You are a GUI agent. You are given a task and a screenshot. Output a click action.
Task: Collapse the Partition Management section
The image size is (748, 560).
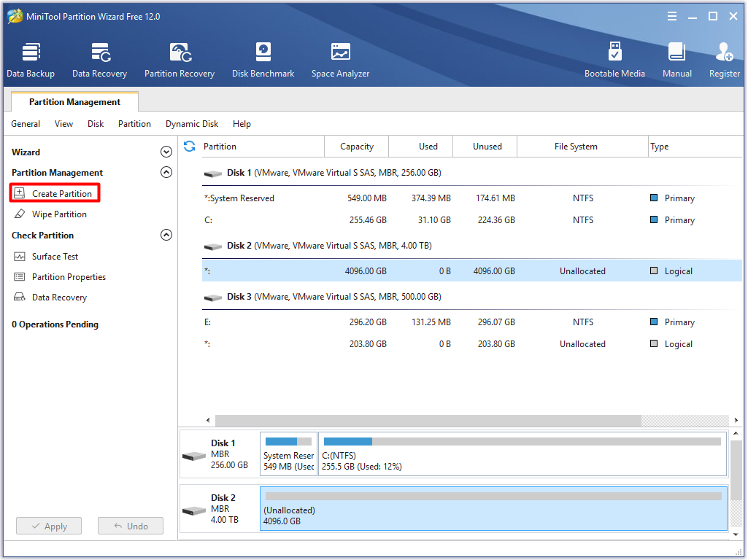pyautogui.click(x=166, y=172)
